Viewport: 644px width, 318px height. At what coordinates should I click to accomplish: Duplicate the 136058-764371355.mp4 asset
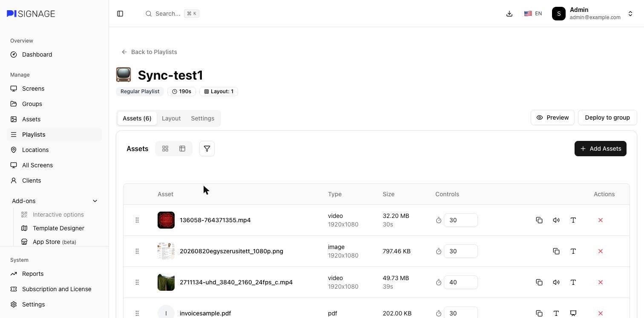(539, 220)
